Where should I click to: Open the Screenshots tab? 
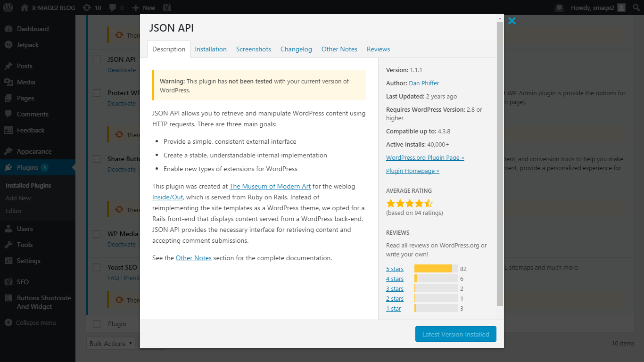pyautogui.click(x=254, y=49)
